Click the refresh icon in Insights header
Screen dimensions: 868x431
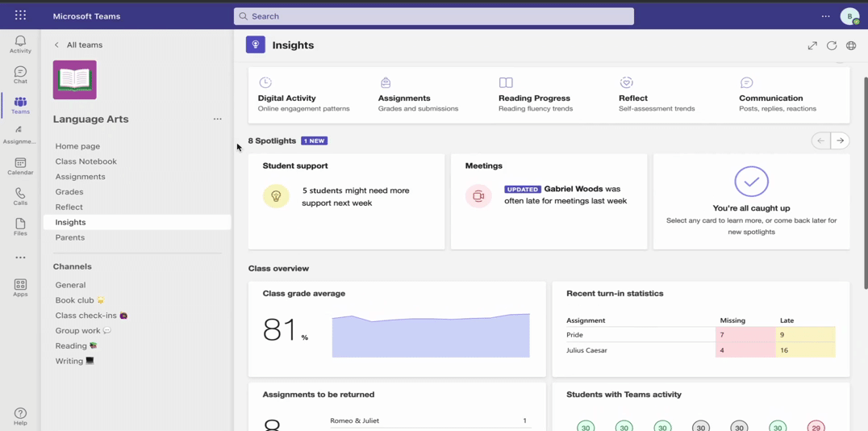tap(832, 46)
